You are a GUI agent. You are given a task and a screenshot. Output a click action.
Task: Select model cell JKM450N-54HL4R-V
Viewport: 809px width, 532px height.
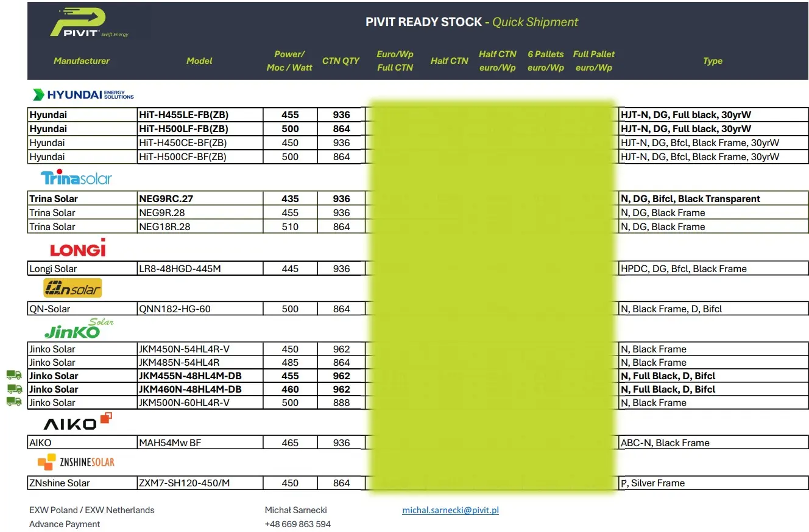[200, 349]
